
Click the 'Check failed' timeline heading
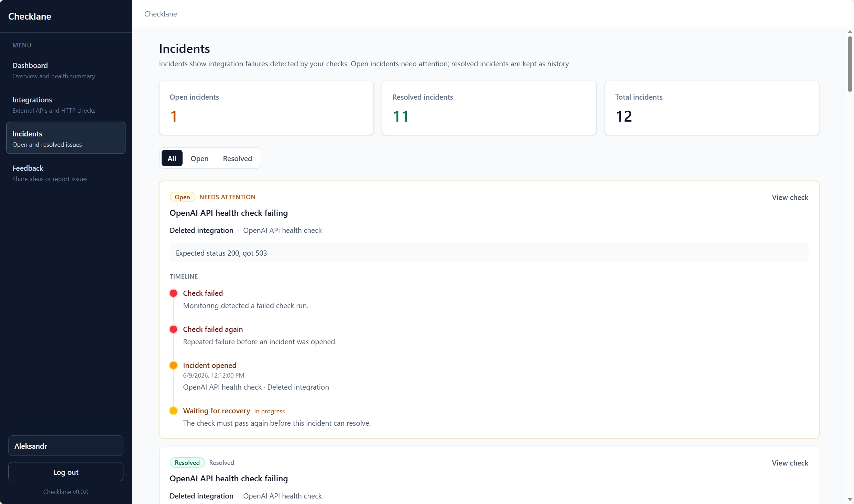click(x=203, y=293)
